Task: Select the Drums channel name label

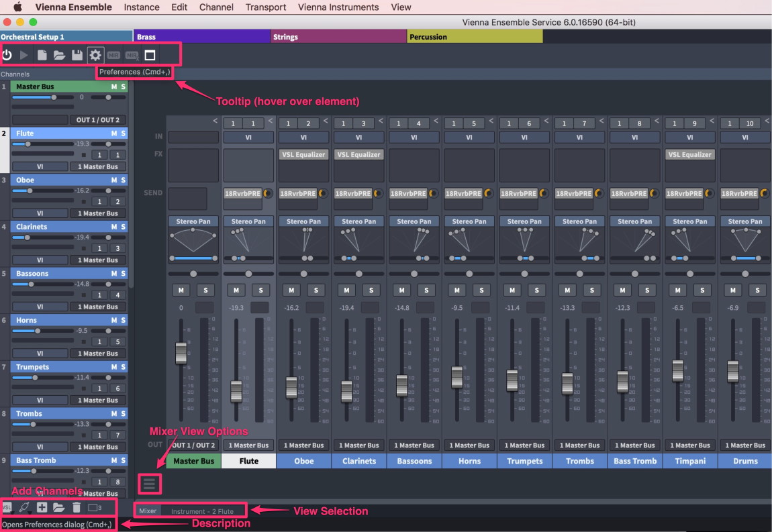Action: (x=745, y=461)
